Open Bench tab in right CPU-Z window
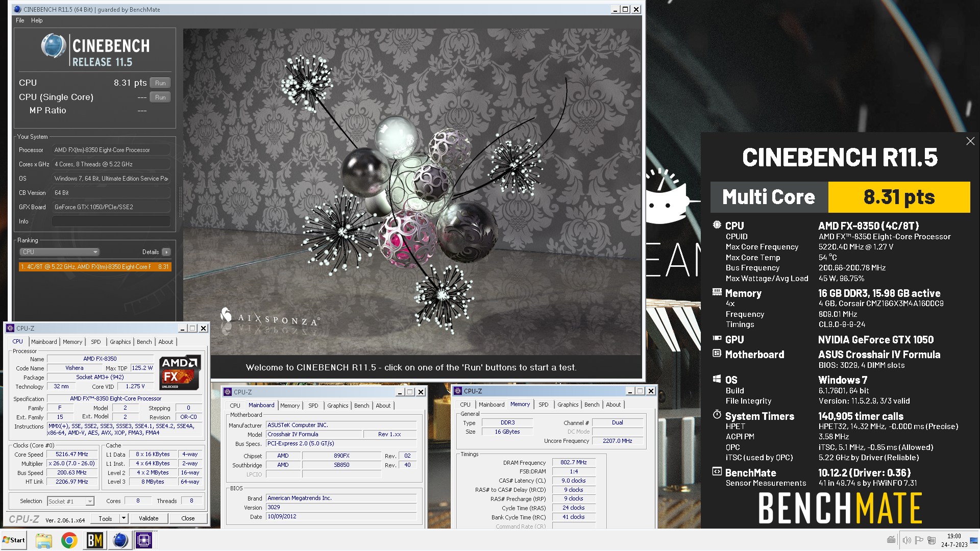Viewport: 980px width, 551px height. click(592, 405)
